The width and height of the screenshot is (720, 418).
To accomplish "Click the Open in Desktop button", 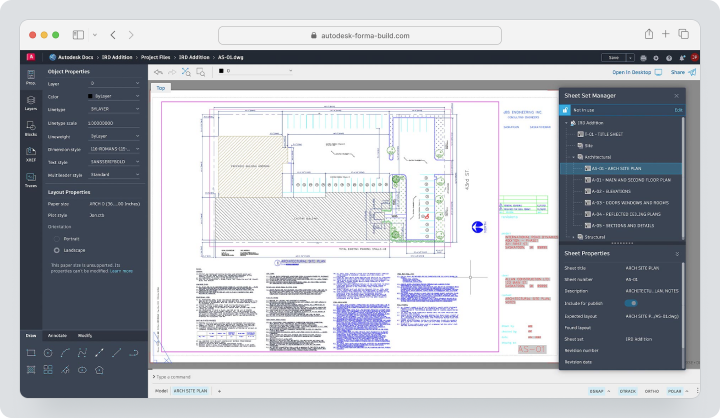I will tap(636, 72).
